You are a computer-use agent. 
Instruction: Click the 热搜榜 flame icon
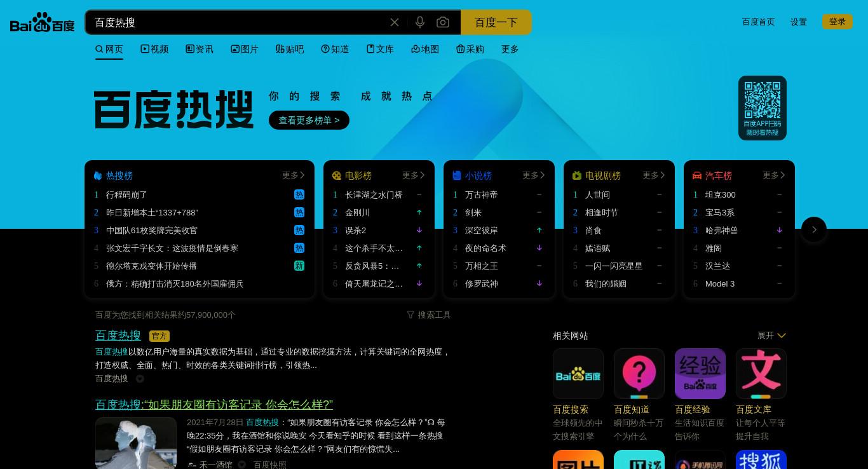tap(98, 175)
